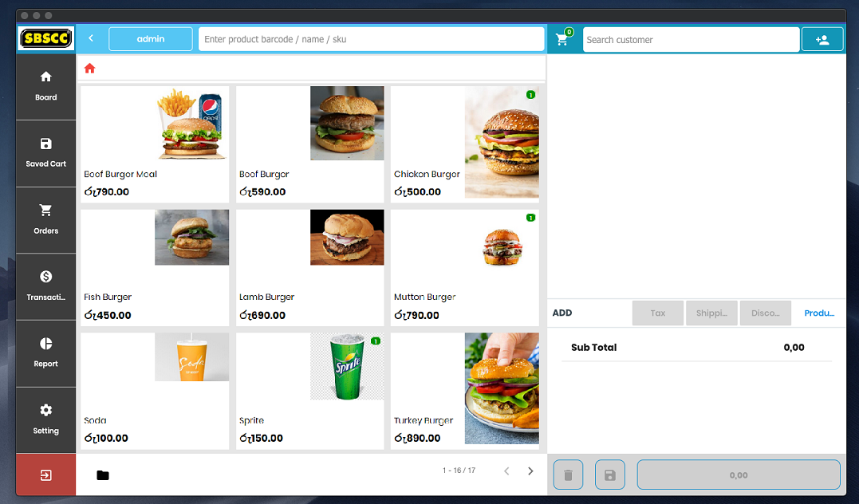Open the Saved Cart section
The image size is (859, 504).
[x=45, y=152]
